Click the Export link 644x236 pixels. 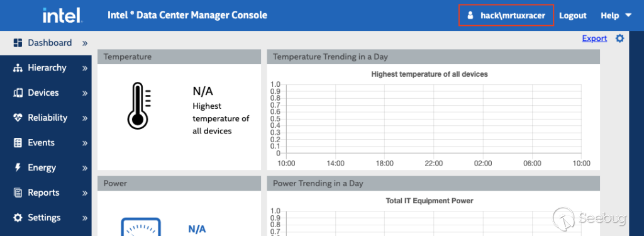594,38
